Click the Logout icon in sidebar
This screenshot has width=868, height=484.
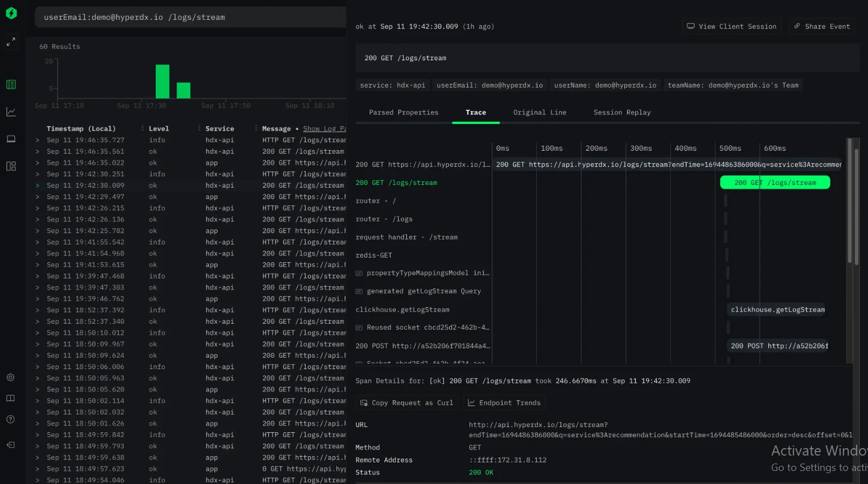tap(10, 445)
